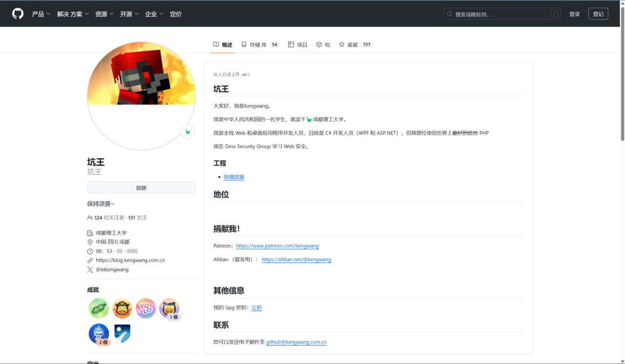This screenshot has height=364, width=625.
Task: Click the 成就 achievements heading
Action: tap(93, 290)
